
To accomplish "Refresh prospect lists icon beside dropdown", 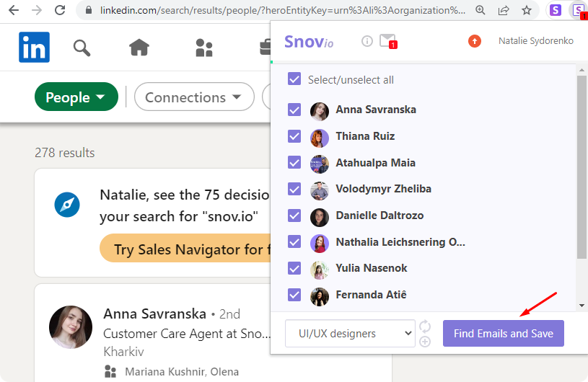I will [x=424, y=327].
